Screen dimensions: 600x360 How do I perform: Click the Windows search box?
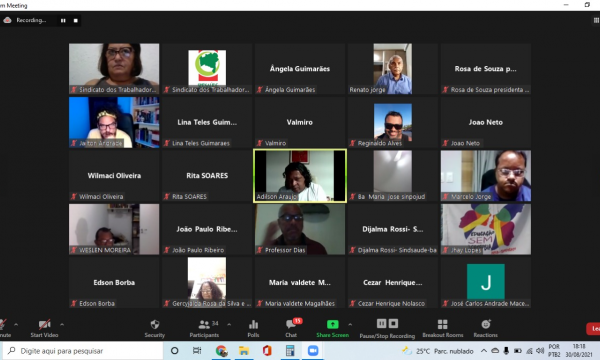coord(83,351)
